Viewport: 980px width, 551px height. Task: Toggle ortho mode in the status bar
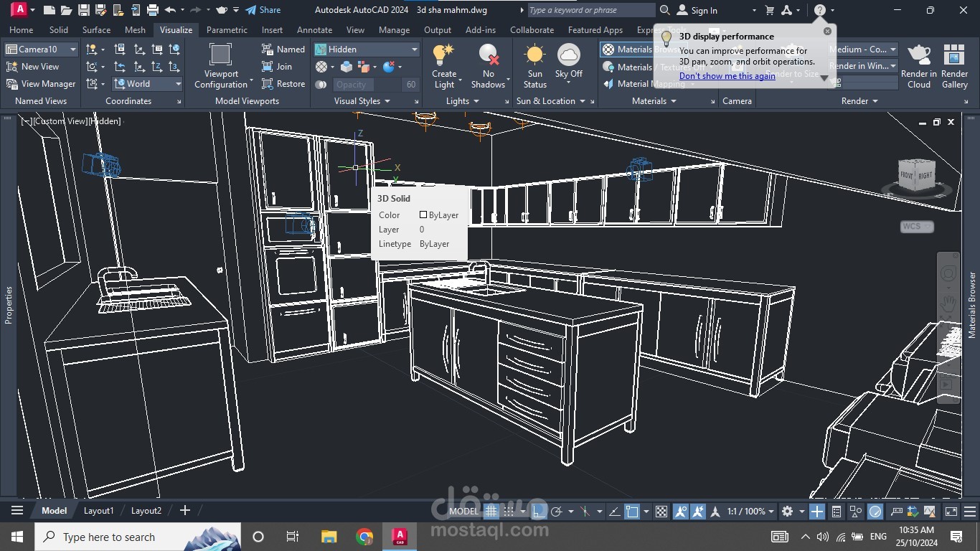click(538, 512)
